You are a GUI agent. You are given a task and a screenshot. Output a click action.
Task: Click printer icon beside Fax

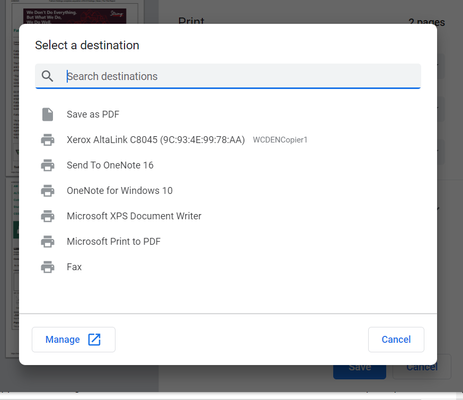47,267
